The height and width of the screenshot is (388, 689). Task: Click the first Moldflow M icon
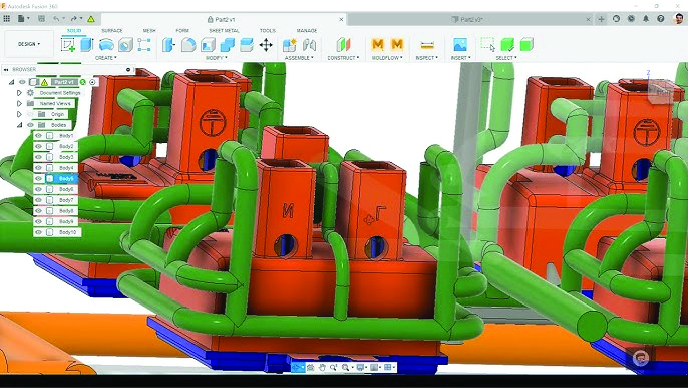(377, 44)
